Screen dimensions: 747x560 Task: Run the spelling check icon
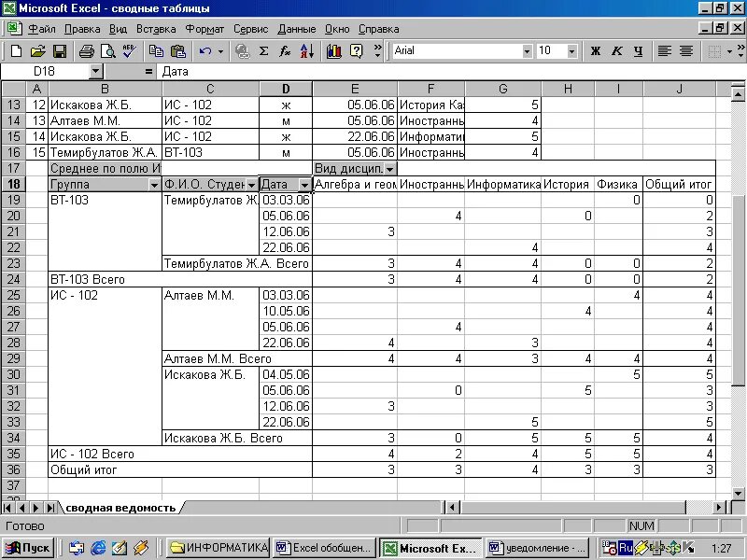pyautogui.click(x=129, y=51)
